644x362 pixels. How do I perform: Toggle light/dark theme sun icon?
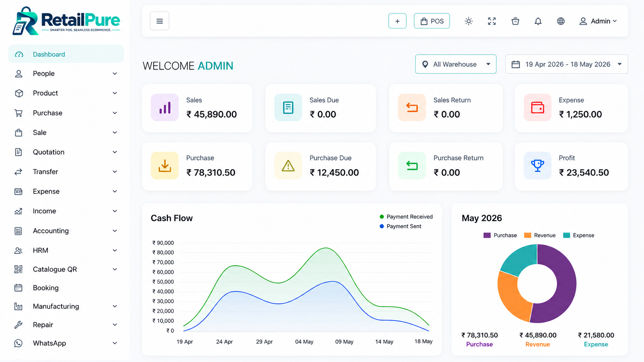(x=468, y=21)
